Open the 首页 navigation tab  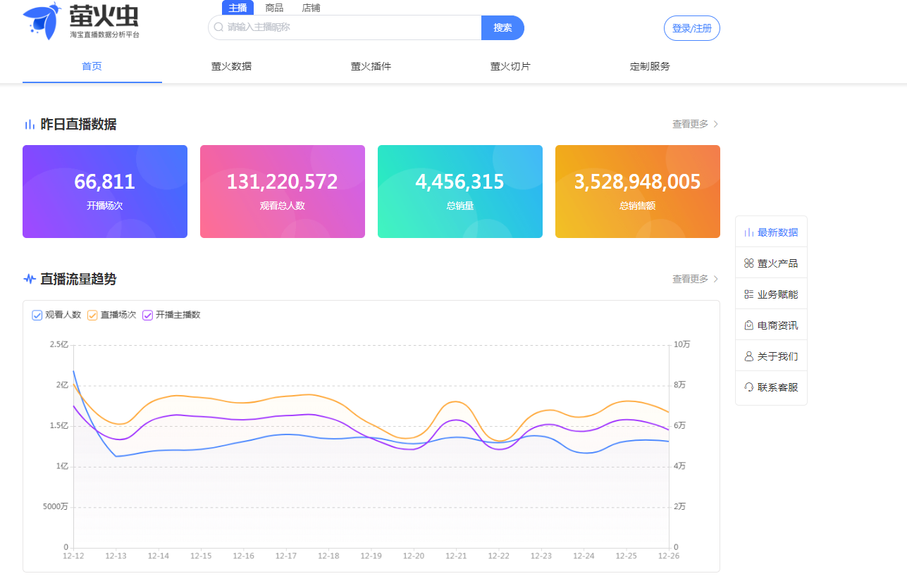point(92,66)
